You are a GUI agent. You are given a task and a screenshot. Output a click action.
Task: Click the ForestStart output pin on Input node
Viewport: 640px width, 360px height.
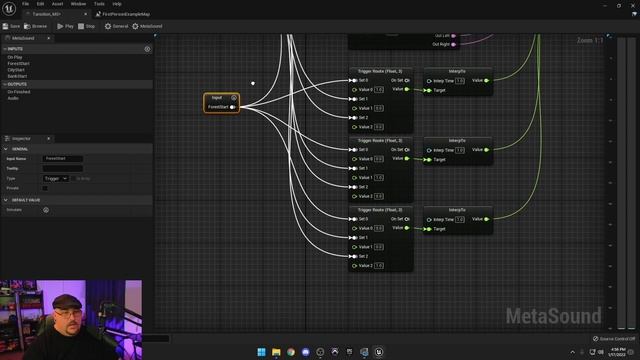point(232,107)
